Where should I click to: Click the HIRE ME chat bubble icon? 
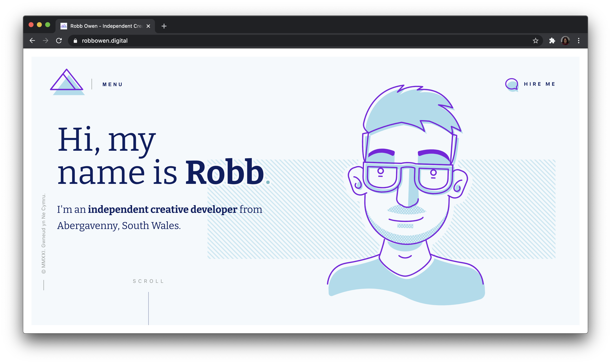click(x=511, y=84)
